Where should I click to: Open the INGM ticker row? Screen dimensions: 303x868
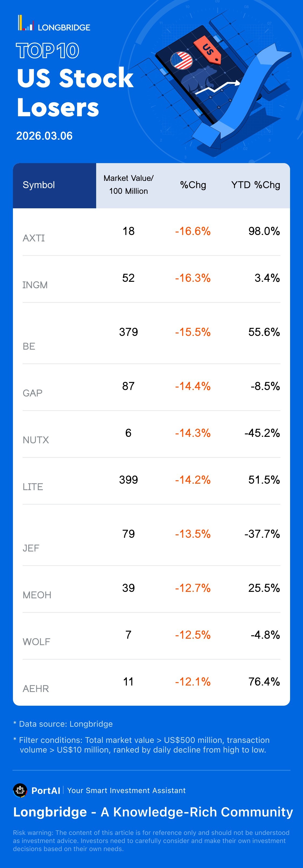[35, 285]
